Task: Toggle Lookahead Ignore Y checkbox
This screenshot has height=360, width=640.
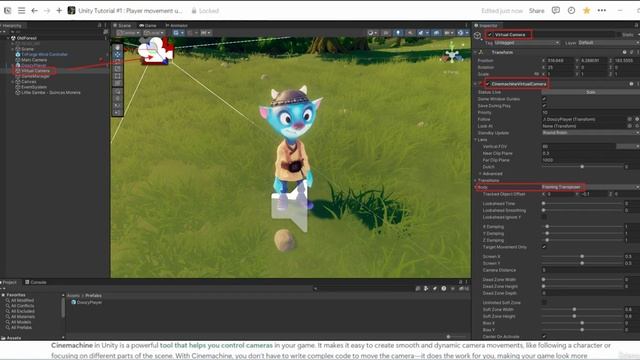Action: (544, 217)
